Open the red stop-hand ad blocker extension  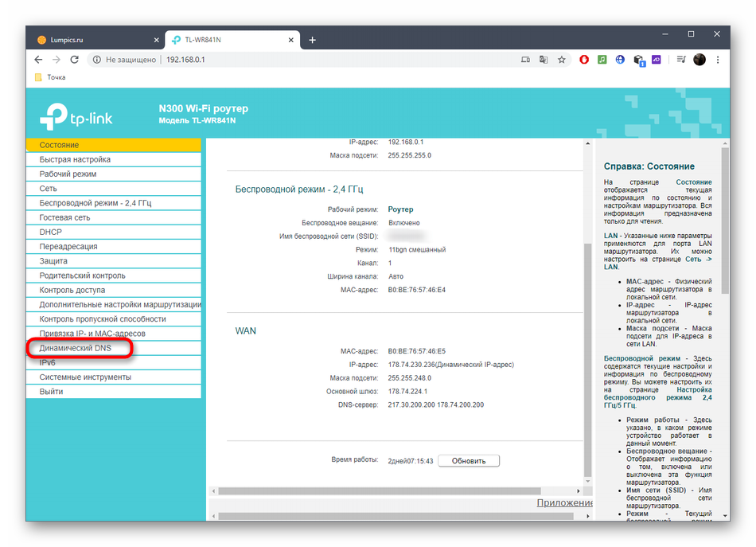click(584, 60)
